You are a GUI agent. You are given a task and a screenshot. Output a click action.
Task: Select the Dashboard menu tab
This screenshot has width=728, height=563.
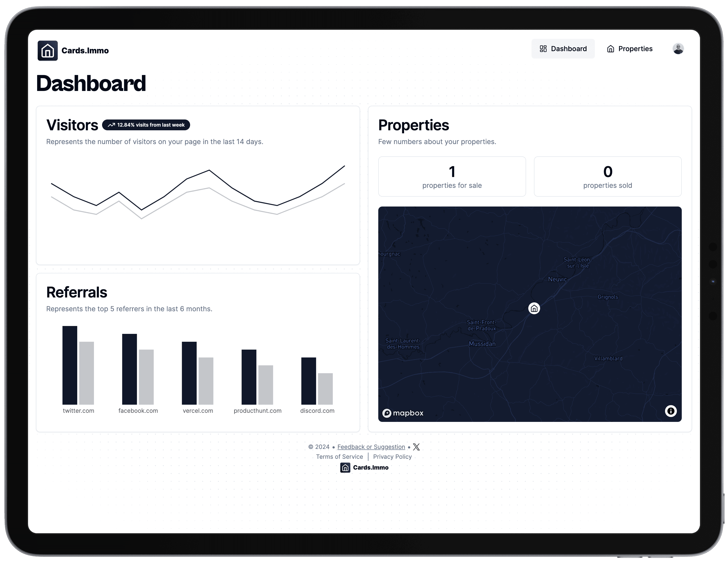tap(562, 48)
